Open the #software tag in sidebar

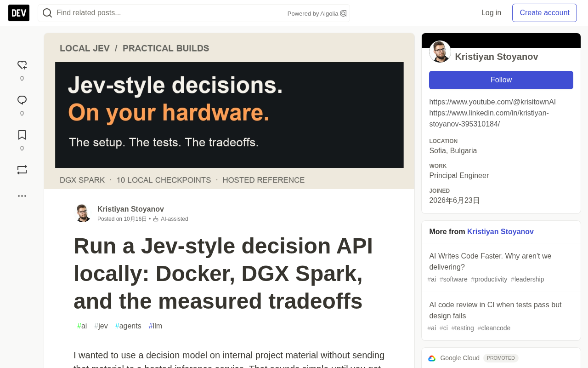(x=453, y=279)
